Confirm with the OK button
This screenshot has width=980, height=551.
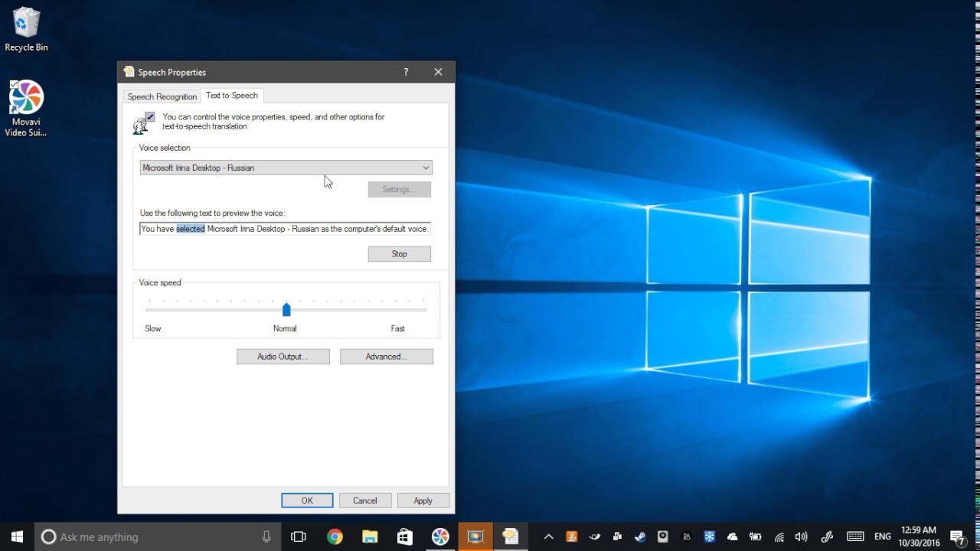pos(307,500)
